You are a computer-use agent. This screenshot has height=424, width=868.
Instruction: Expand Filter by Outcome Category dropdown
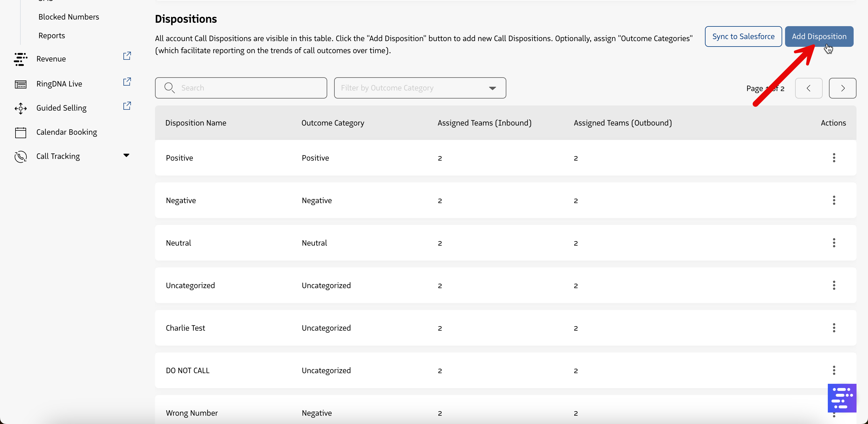420,88
